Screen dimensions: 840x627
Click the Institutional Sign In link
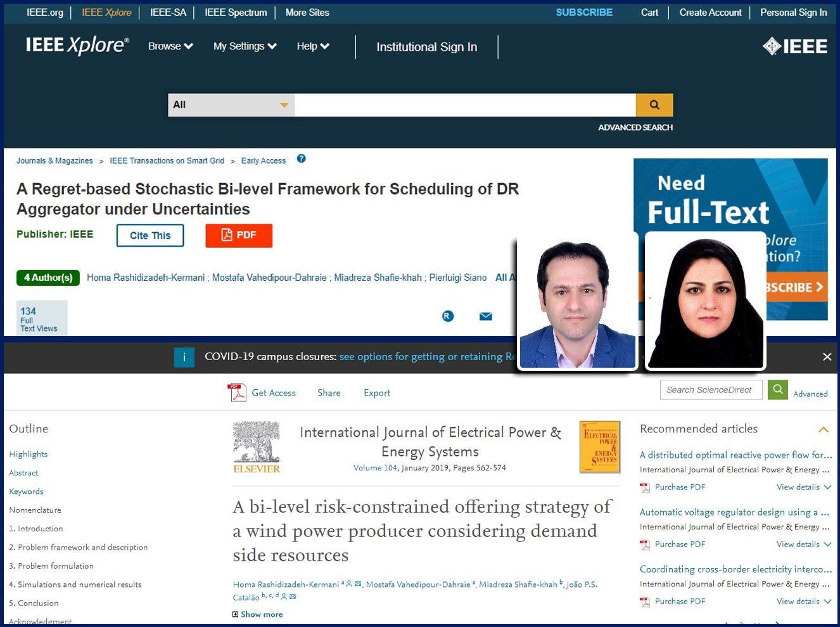click(426, 47)
